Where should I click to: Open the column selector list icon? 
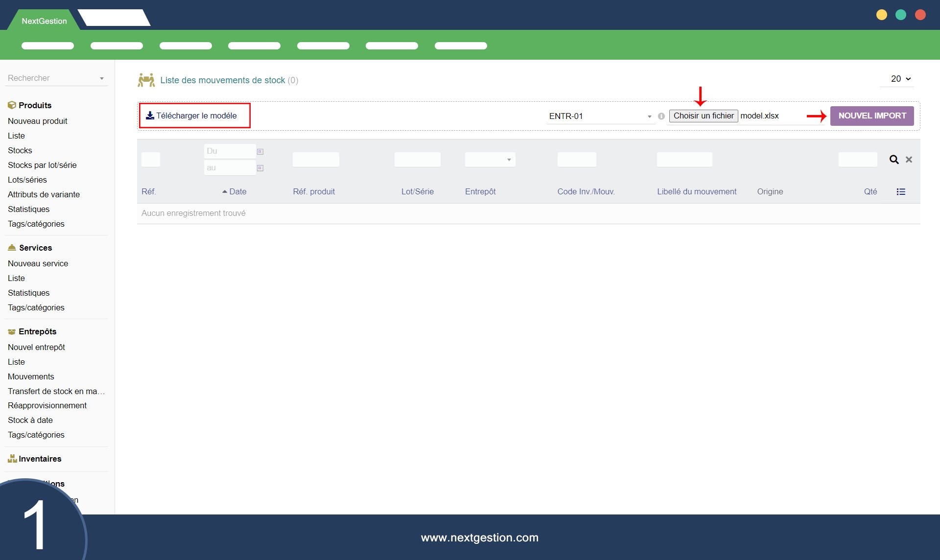(901, 192)
